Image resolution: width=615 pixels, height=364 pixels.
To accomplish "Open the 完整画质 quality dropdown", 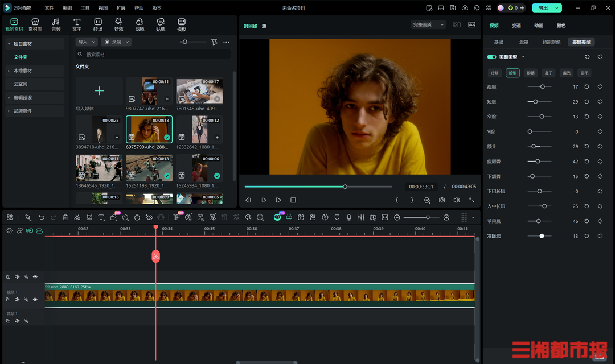I will click(429, 25).
